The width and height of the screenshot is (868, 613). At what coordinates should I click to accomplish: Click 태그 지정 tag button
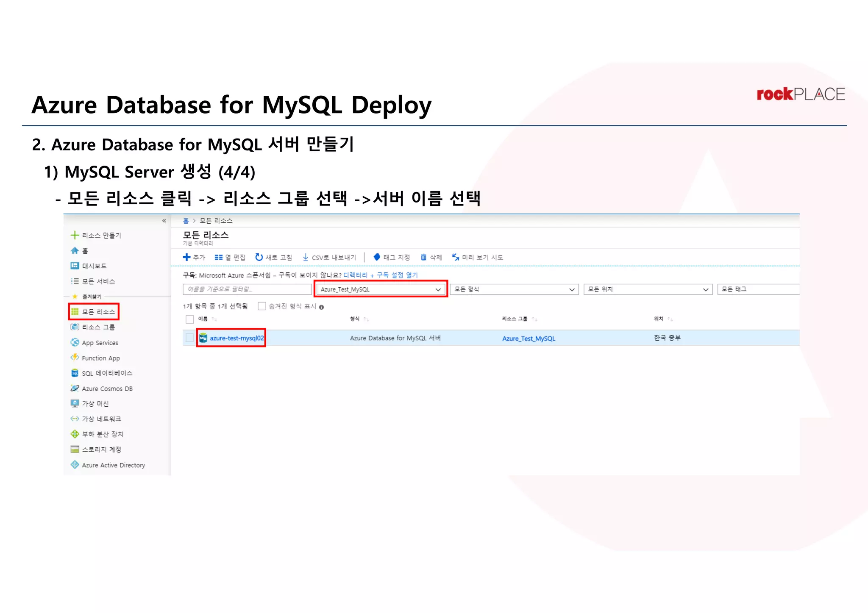[x=392, y=257]
